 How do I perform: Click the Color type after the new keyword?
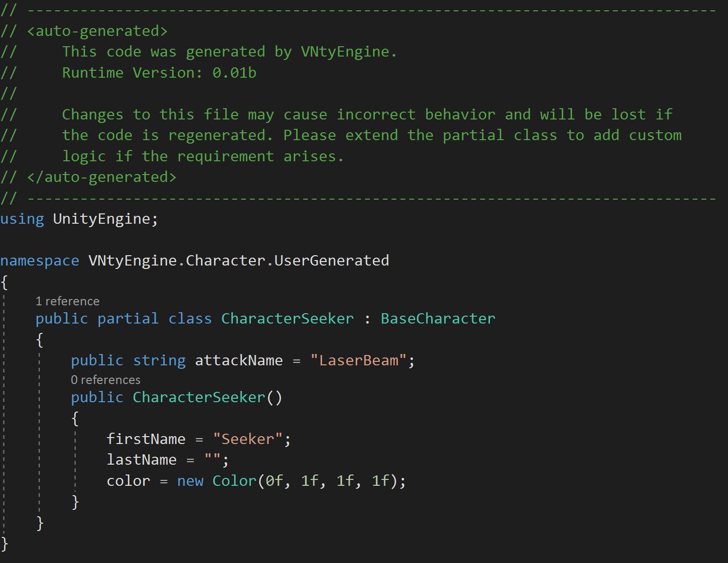[234, 481]
